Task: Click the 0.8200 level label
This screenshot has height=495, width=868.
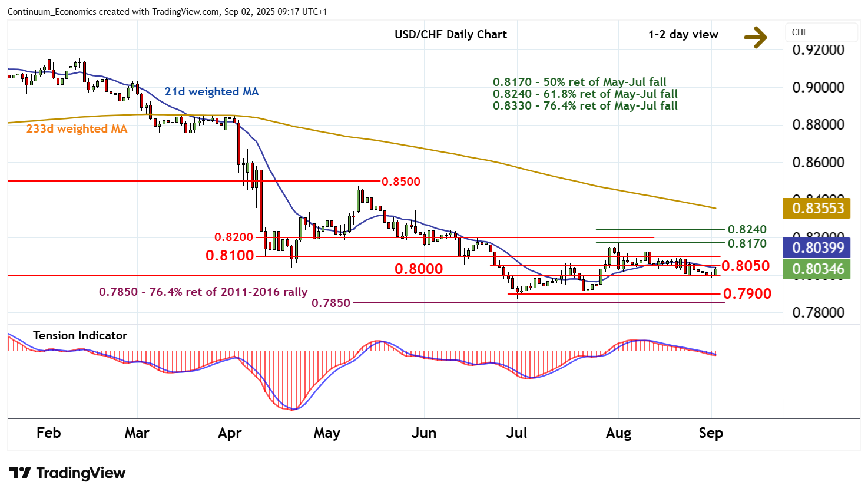Action: point(234,237)
